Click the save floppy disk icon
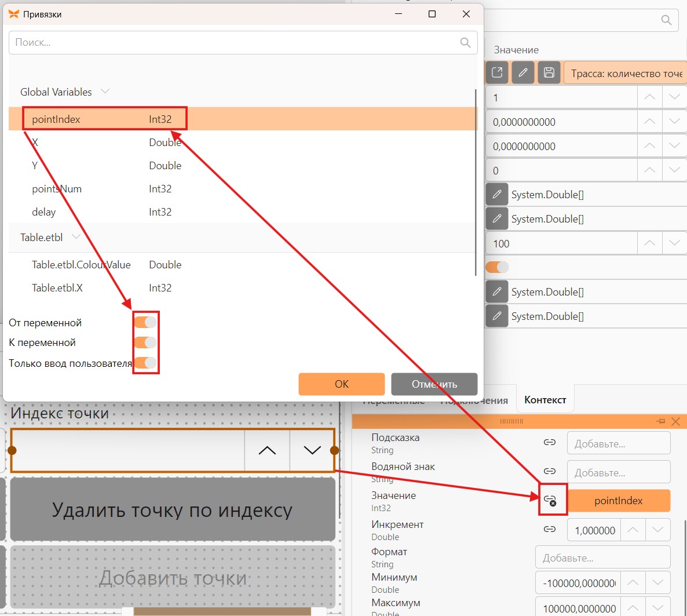Image resolution: width=687 pixels, height=616 pixels. [549, 72]
